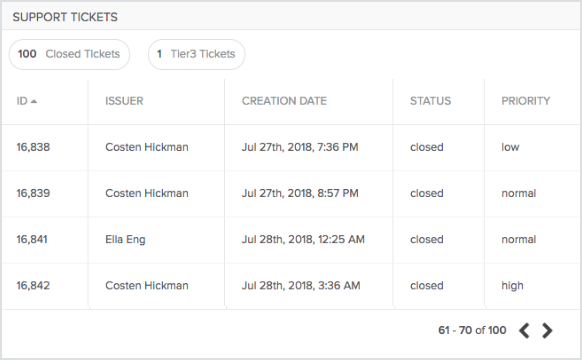582x360 pixels.
Task: Open the 1 Tier3 Tickets filter pill
Action: (x=196, y=54)
